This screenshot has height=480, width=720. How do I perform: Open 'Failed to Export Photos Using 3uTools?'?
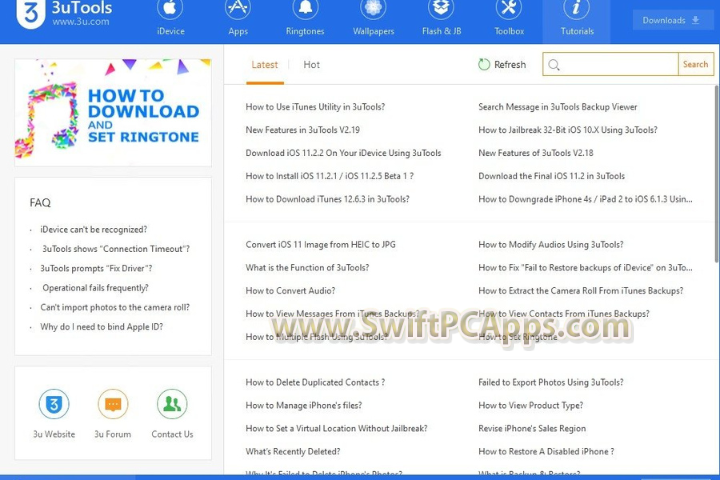(x=551, y=382)
